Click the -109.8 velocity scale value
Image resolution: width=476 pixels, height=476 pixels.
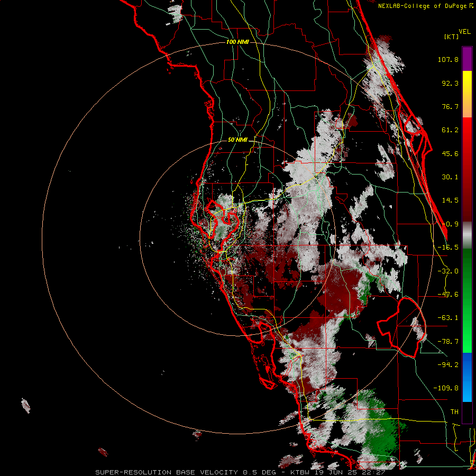[446, 388]
